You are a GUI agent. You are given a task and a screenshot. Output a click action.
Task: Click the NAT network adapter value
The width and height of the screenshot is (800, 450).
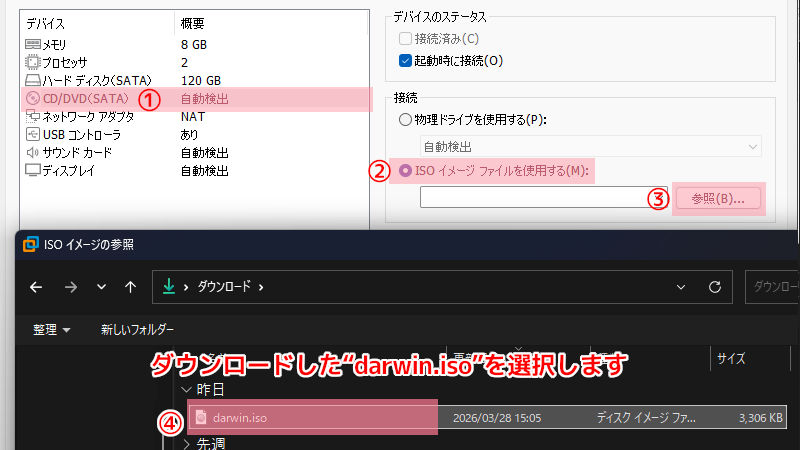click(x=193, y=116)
